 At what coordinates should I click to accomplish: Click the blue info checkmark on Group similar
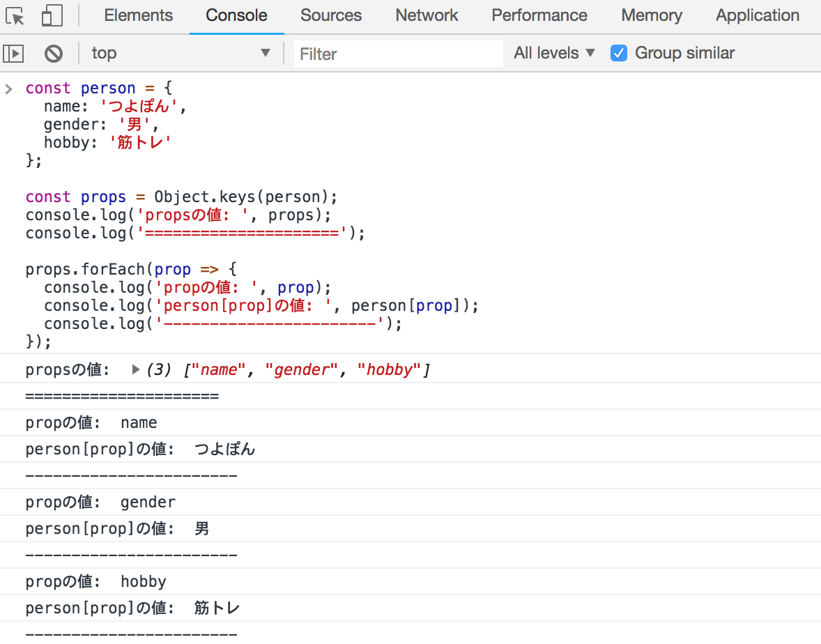[619, 52]
